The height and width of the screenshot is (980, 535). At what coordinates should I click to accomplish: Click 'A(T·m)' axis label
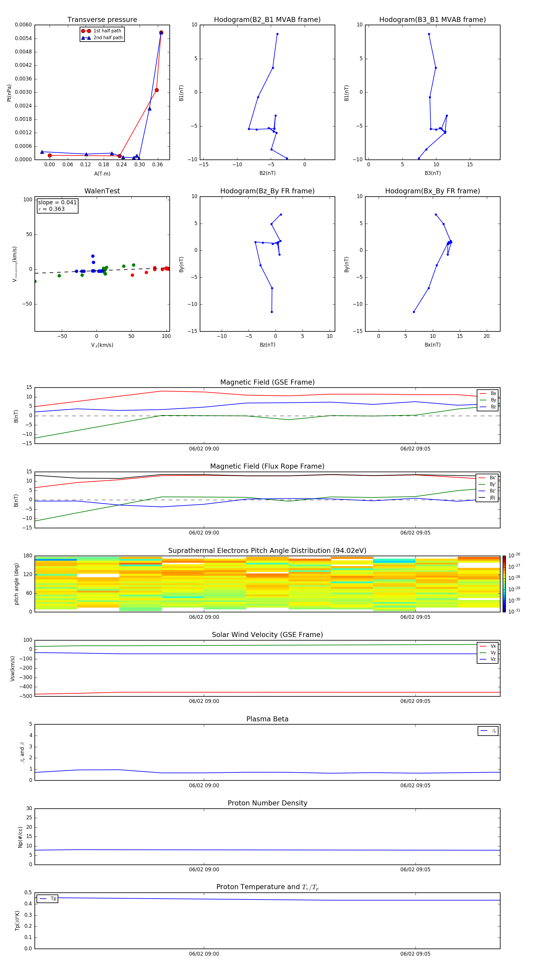point(102,173)
